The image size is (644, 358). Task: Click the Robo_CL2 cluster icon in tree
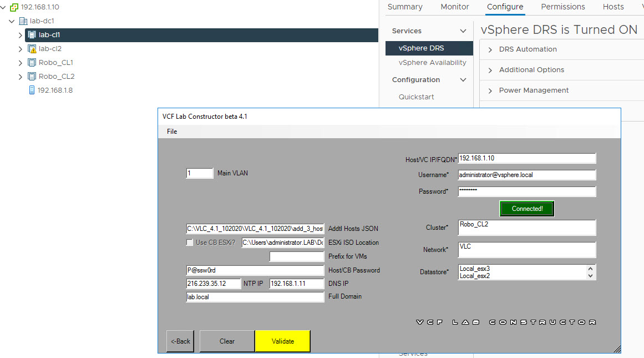click(32, 77)
